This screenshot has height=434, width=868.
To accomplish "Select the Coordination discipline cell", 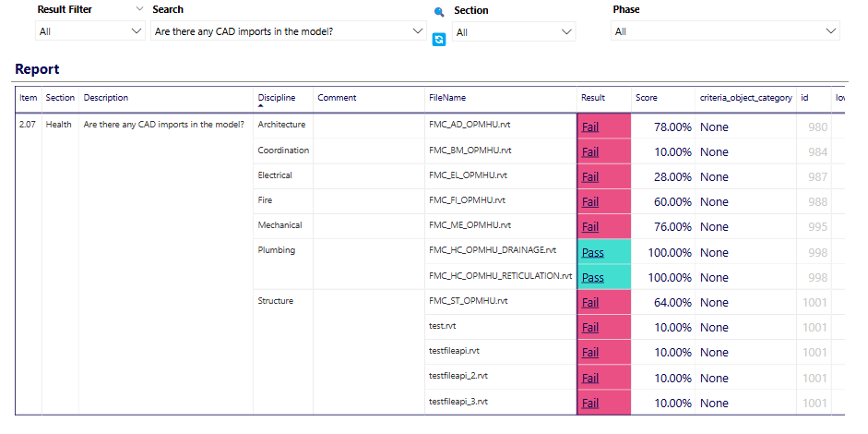I will pos(283,151).
